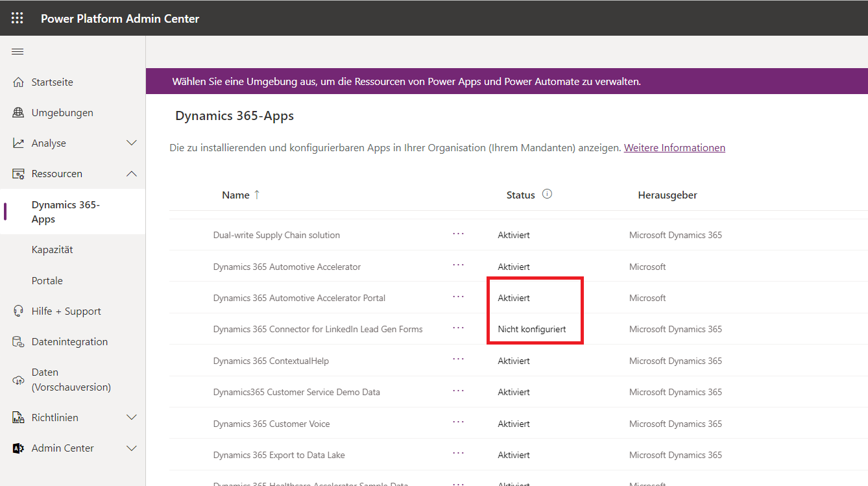
Task: Open more options for Customer Service Demo Data
Action: (x=459, y=391)
